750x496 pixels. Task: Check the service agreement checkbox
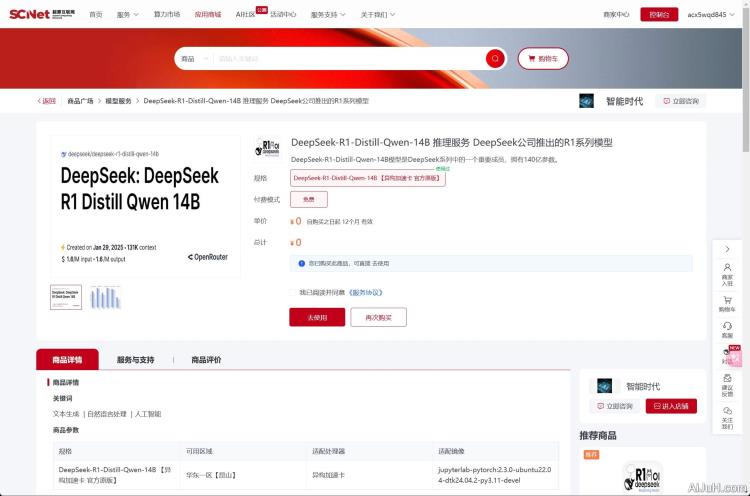tap(291, 292)
